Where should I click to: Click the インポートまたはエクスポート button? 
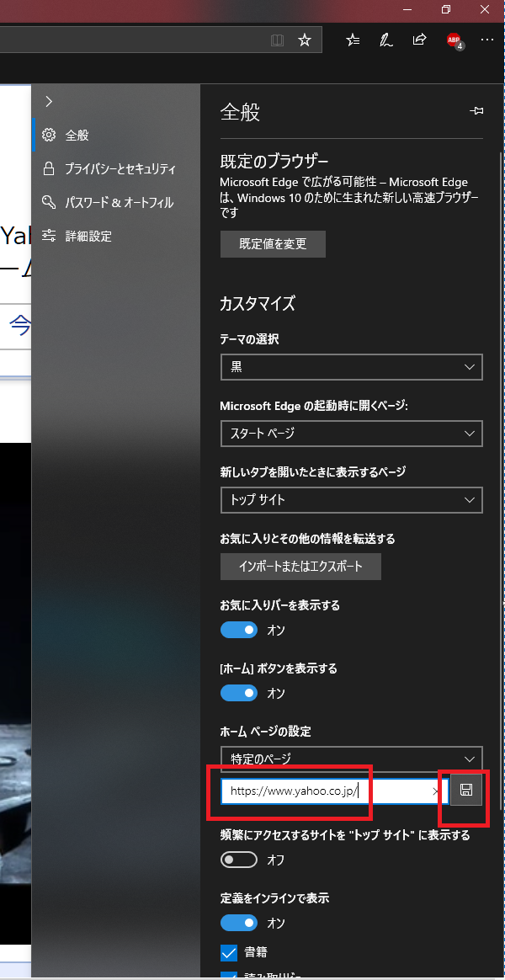point(300,567)
